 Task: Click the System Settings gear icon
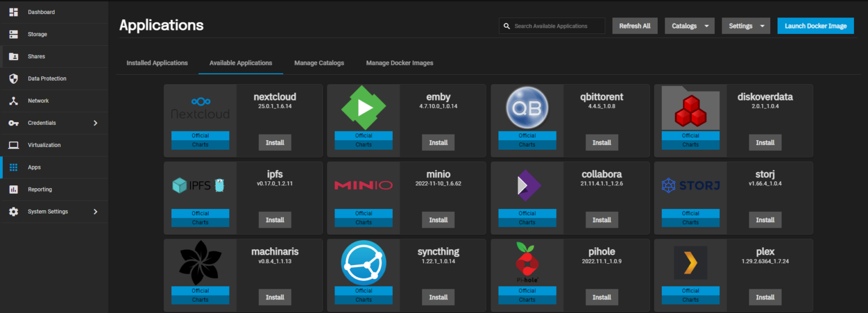point(14,211)
